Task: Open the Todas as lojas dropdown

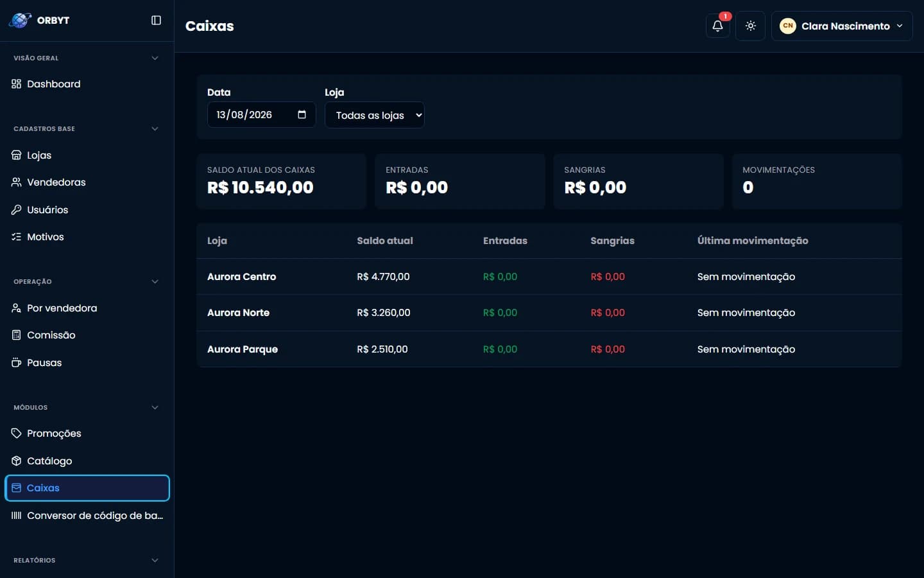Action: coord(375,116)
